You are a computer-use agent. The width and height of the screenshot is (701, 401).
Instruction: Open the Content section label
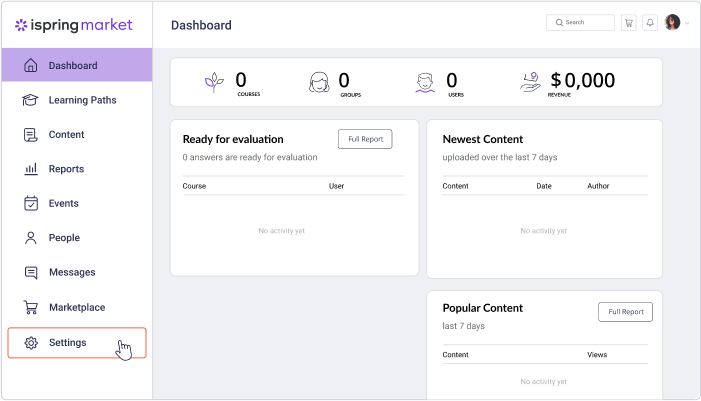pyautogui.click(x=66, y=135)
